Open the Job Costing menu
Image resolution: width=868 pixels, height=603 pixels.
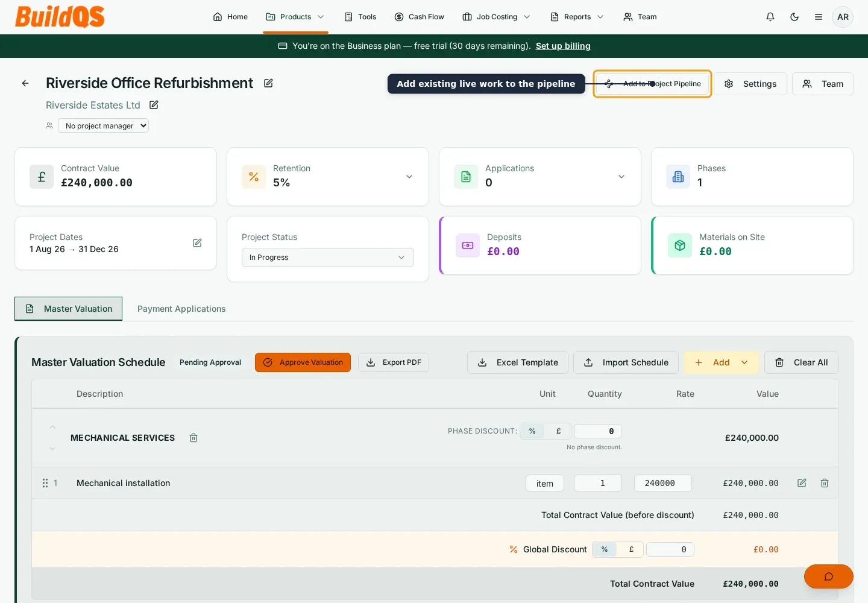[x=496, y=17]
